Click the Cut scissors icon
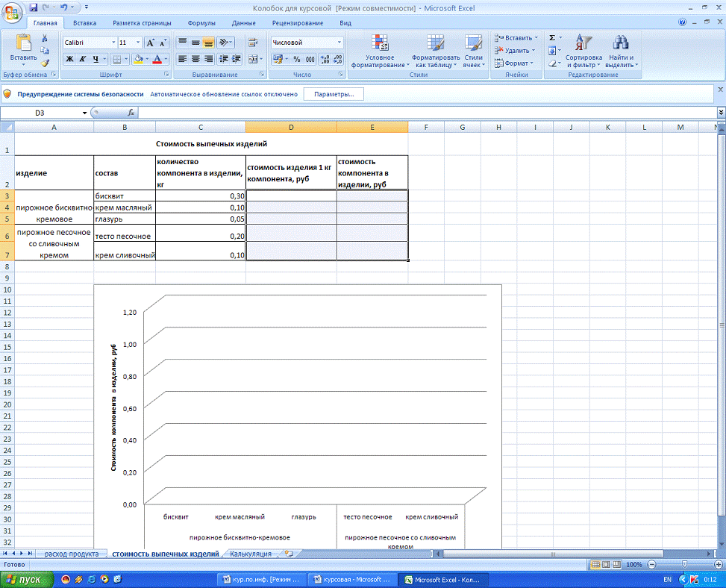 point(45,38)
